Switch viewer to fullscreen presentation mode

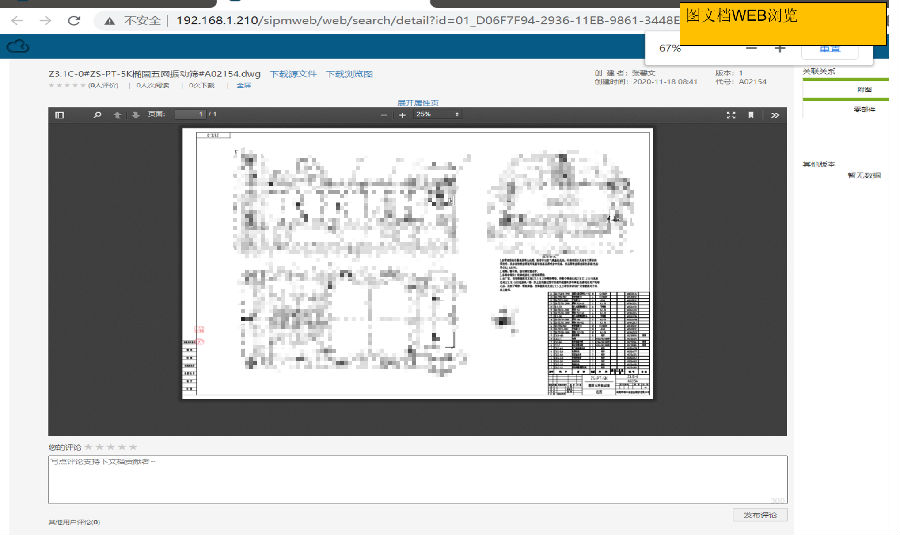pyautogui.click(x=731, y=115)
